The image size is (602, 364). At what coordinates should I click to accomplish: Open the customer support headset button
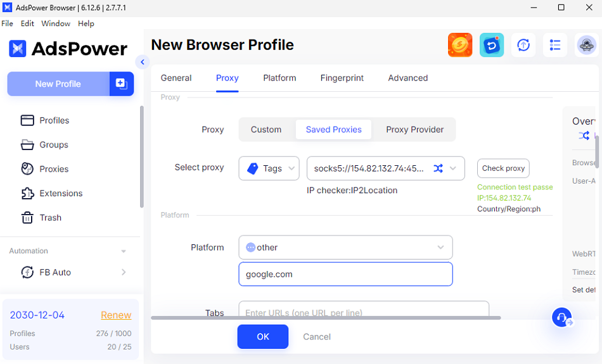point(562,317)
